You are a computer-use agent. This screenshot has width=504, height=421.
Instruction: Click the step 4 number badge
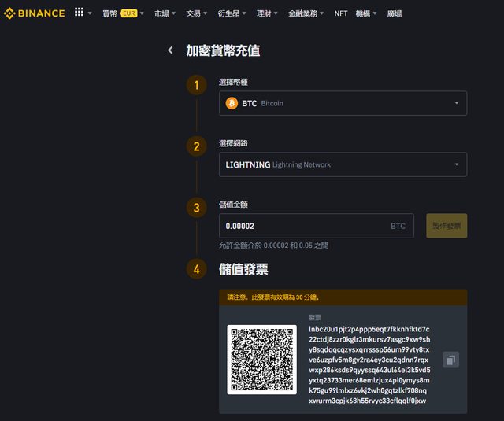coord(196,269)
